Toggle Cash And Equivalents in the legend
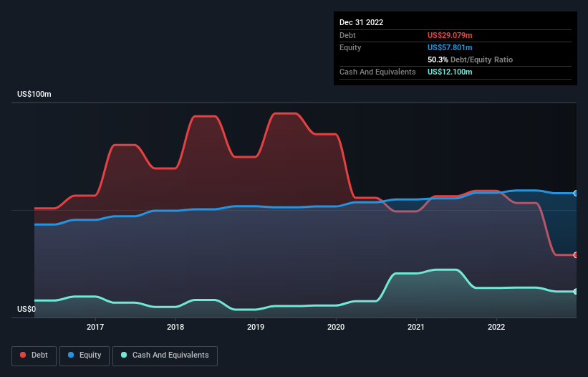The width and height of the screenshot is (588, 377). pyautogui.click(x=165, y=355)
